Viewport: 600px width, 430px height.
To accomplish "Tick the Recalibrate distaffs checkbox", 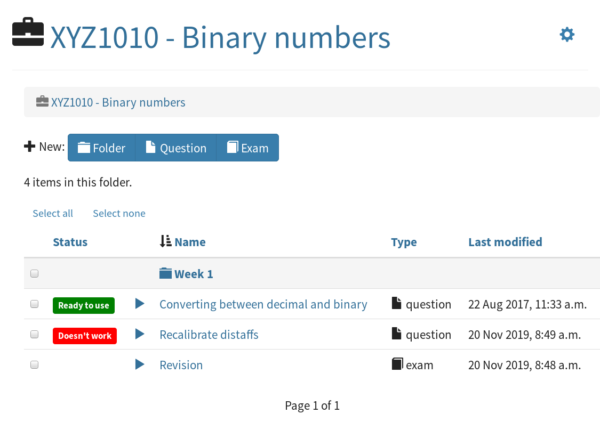I will tap(34, 334).
